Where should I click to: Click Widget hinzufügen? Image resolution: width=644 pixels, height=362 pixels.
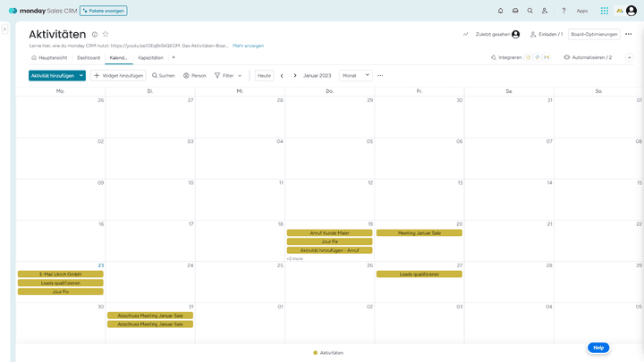(x=118, y=75)
